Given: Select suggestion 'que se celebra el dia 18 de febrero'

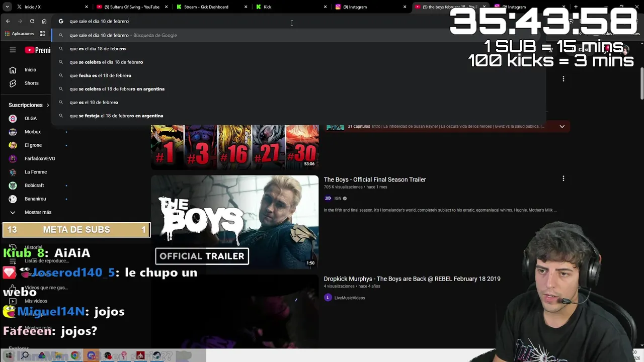Looking at the screenshot, I should coord(298,62).
